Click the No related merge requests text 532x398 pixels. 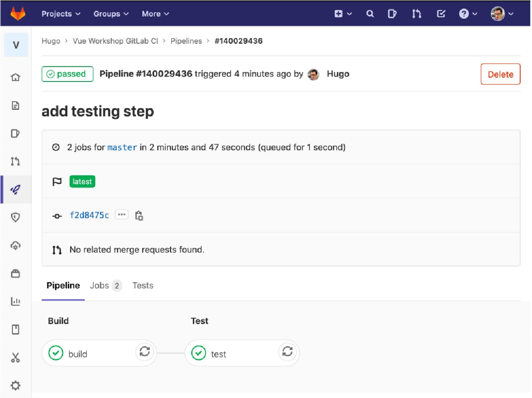point(137,249)
